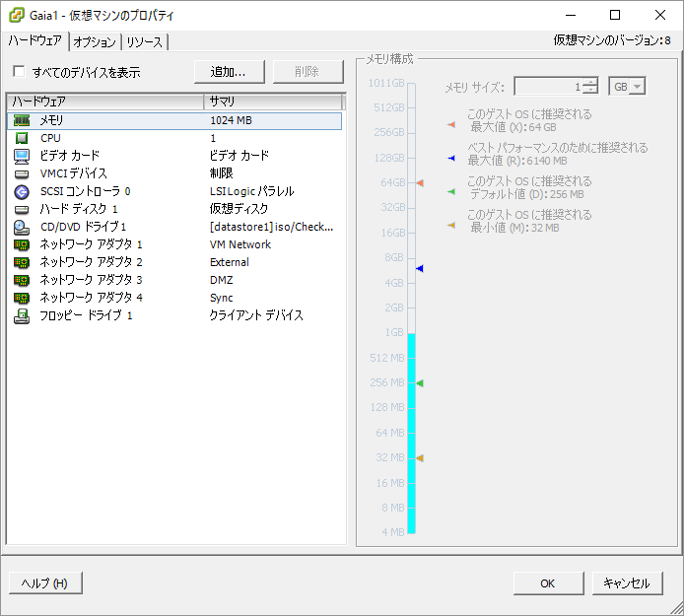Select the [datastore1] iso/Check... summary text
684x616 pixels.
tap(271, 227)
